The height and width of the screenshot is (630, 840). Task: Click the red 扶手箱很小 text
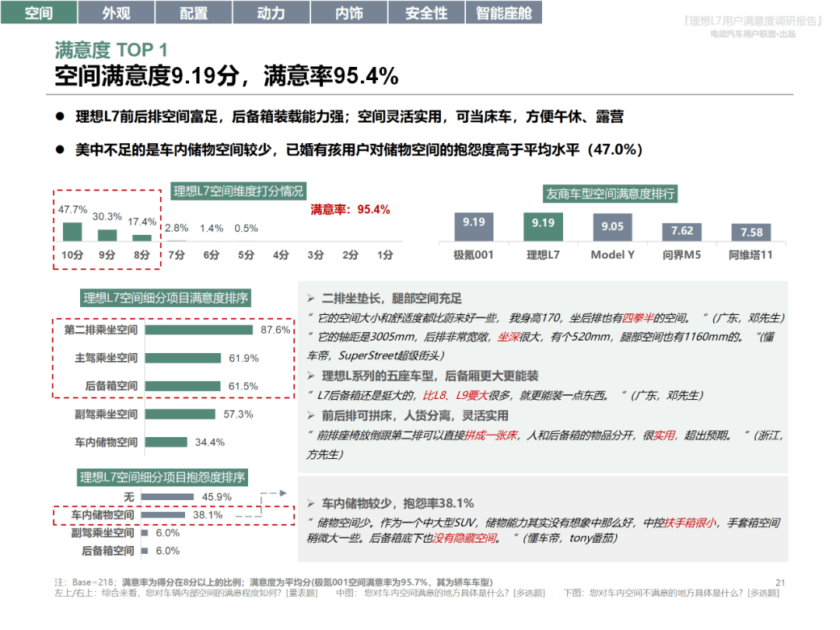(x=690, y=523)
